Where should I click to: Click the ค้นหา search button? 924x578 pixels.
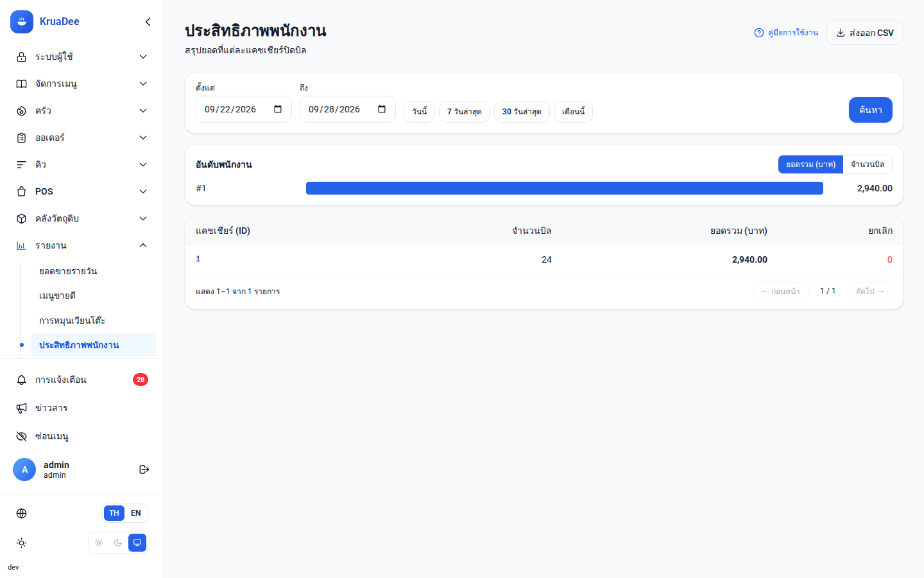click(x=870, y=110)
